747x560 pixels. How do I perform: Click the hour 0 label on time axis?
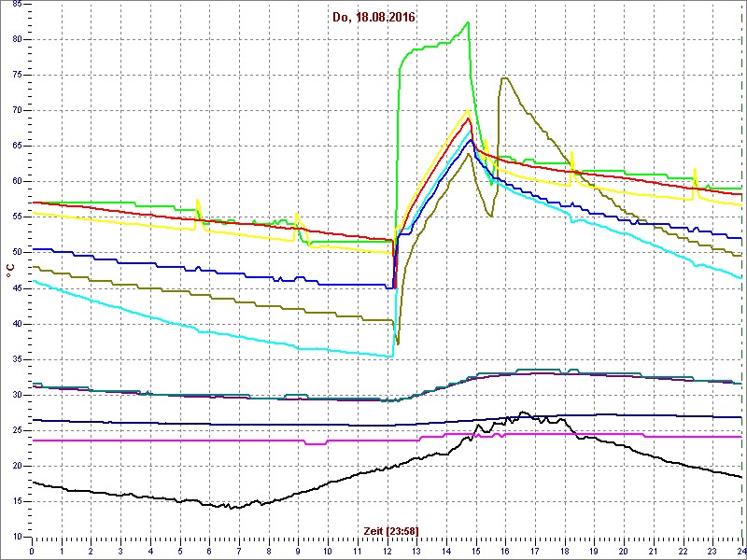[x=32, y=551]
